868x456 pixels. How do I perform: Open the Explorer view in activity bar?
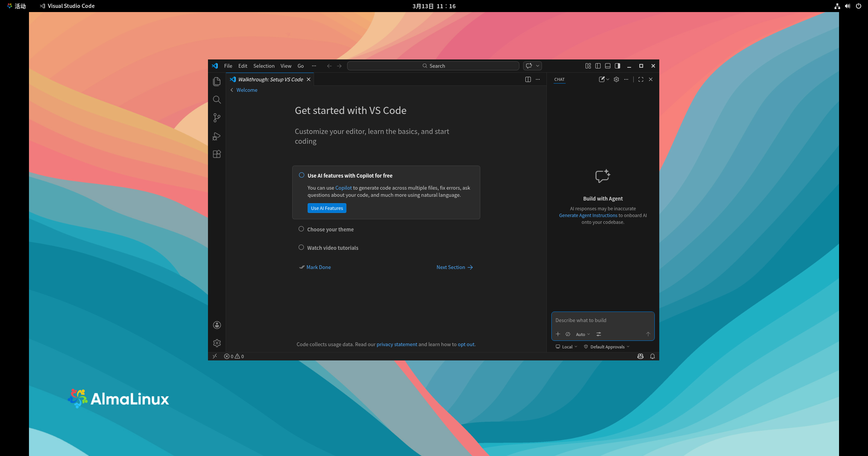coord(217,81)
